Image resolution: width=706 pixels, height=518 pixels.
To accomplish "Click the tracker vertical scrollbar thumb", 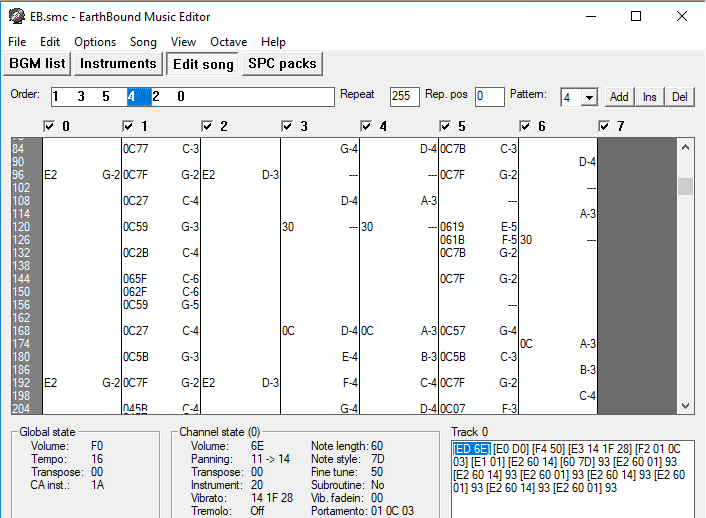I will pyautogui.click(x=685, y=186).
